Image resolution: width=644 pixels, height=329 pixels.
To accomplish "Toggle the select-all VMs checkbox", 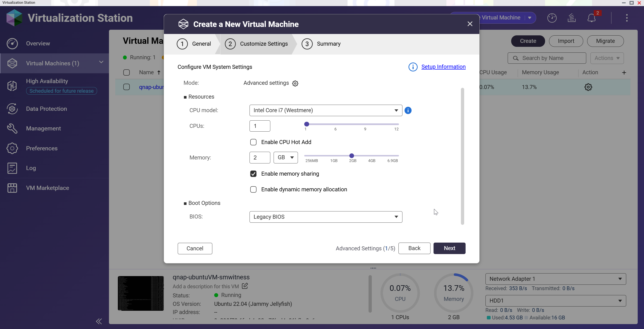I will click(127, 73).
